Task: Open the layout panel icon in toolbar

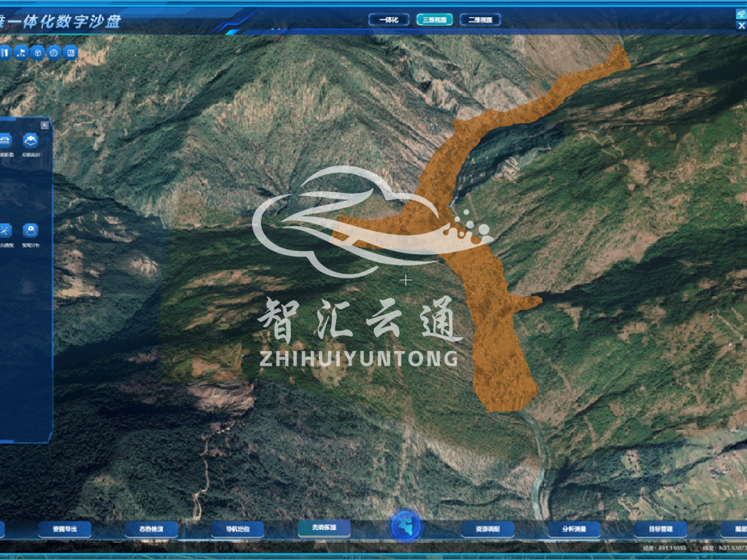Action: (x=71, y=52)
